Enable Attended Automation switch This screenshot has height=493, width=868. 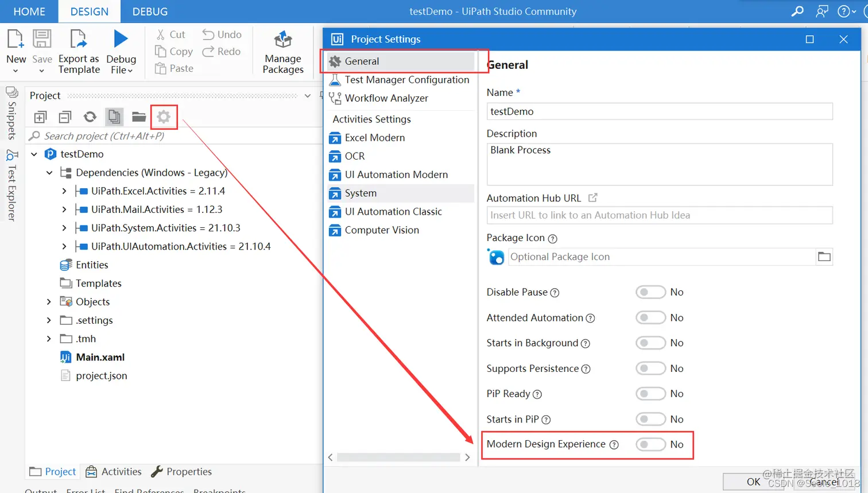650,317
